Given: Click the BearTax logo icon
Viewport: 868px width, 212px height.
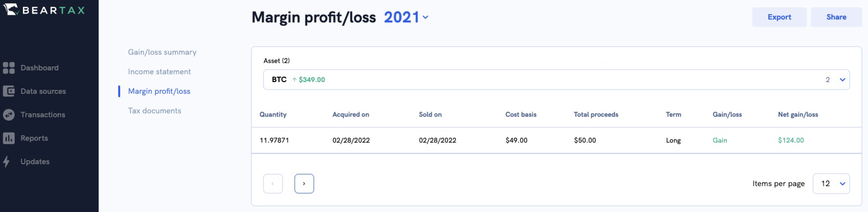Looking at the screenshot, I should (11, 10).
